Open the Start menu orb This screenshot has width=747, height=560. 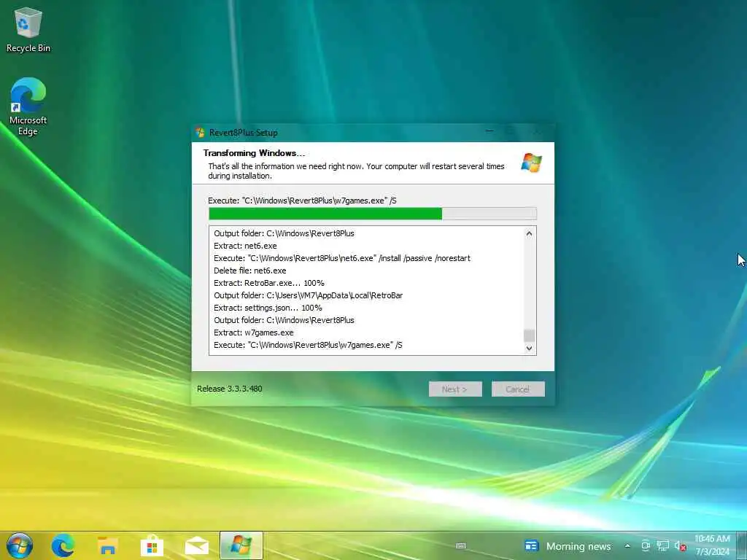(20, 545)
